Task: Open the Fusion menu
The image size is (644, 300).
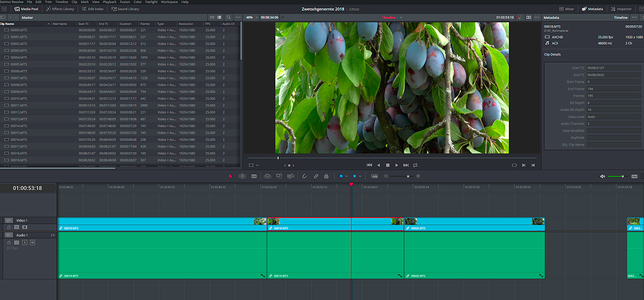Action: pyautogui.click(x=125, y=2)
